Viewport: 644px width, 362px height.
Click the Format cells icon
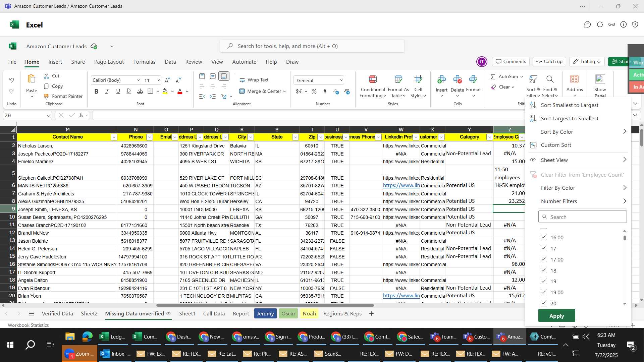(473, 79)
